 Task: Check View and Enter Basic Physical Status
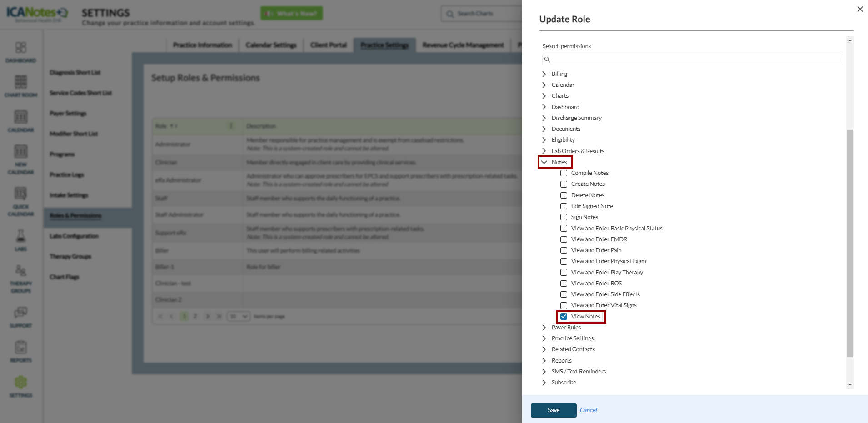pyautogui.click(x=564, y=229)
